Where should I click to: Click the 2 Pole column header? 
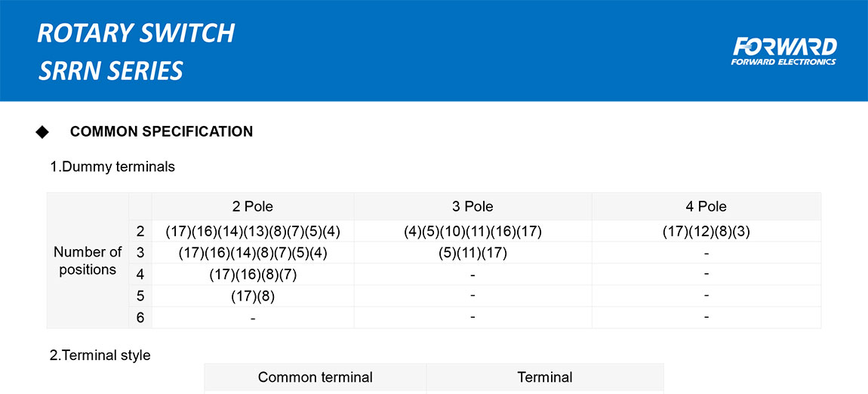(252, 206)
